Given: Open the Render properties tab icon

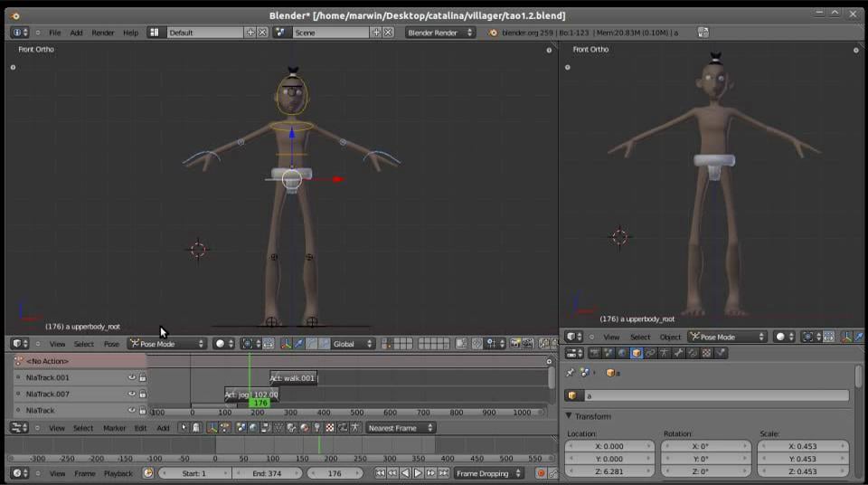Looking at the screenshot, I should click(594, 353).
